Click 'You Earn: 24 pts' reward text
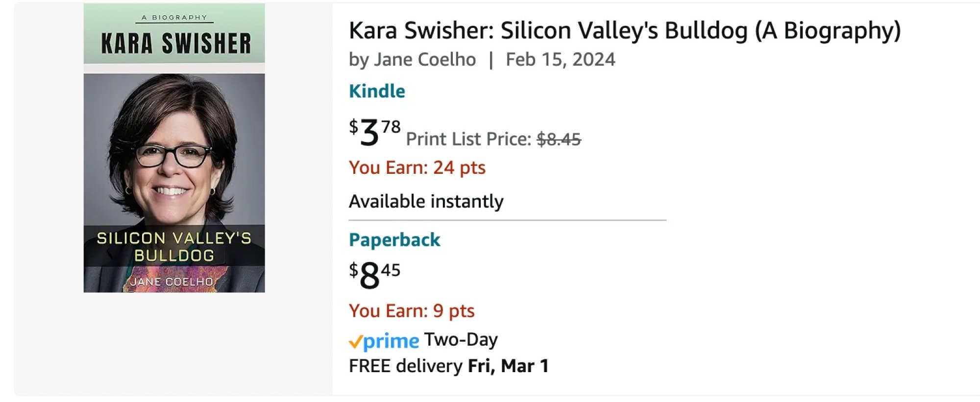The width and height of the screenshot is (980, 402). pyautogui.click(x=416, y=167)
